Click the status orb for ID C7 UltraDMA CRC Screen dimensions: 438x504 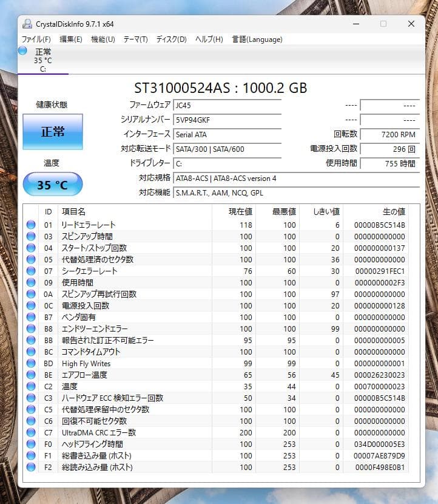(x=31, y=432)
